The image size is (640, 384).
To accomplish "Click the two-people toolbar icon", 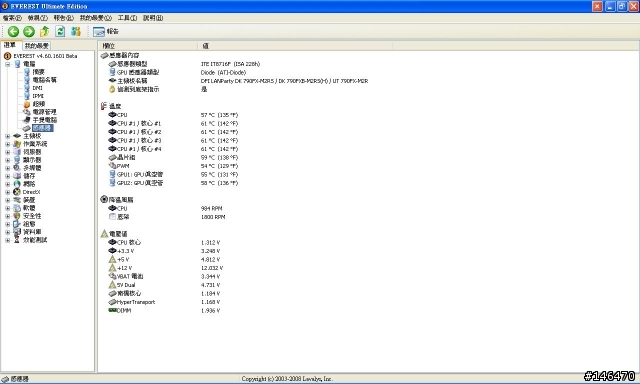I will (x=76, y=31).
